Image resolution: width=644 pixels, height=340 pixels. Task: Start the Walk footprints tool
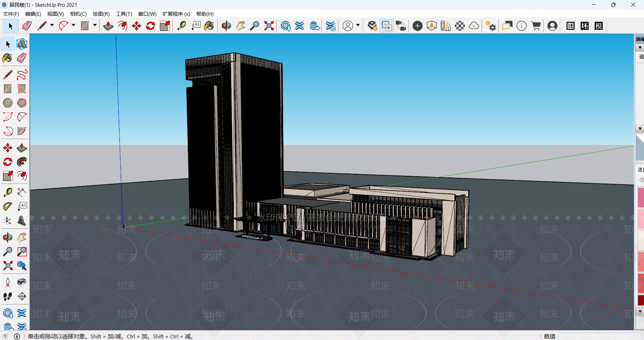(8, 297)
